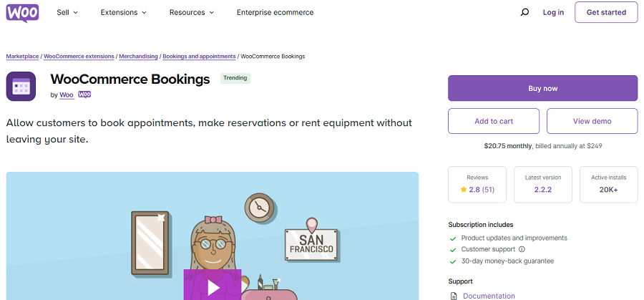Click Add to cart
644x300 pixels.
pos(494,121)
